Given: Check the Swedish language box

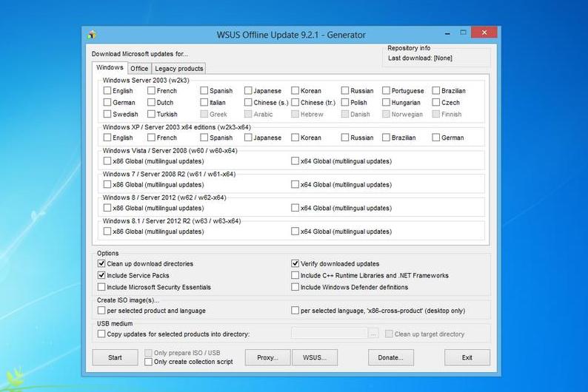Looking at the screenshot, I should [x=107, y=114].
